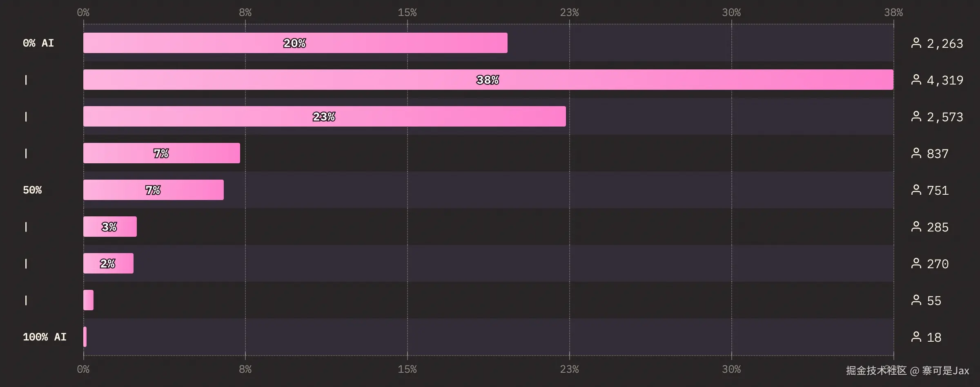Select the tiny bar in the 100% AI row
This screenshot has height=387, width=980.
[x=85, y=337]
